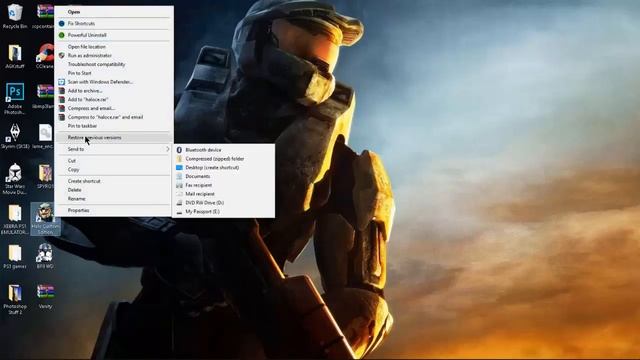Expand the Send to submenu
This screenshot has width=640, height=360.
click(113, 149)
